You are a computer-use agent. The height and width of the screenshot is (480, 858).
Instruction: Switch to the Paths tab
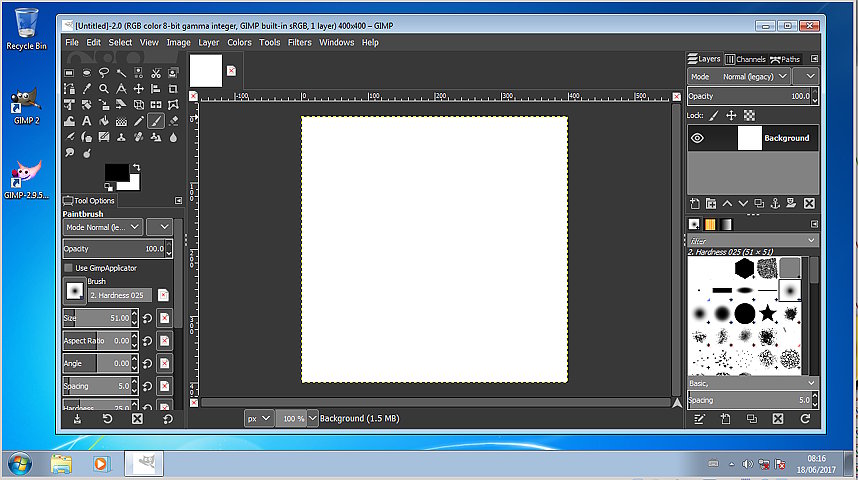click(x=785, y=59)
